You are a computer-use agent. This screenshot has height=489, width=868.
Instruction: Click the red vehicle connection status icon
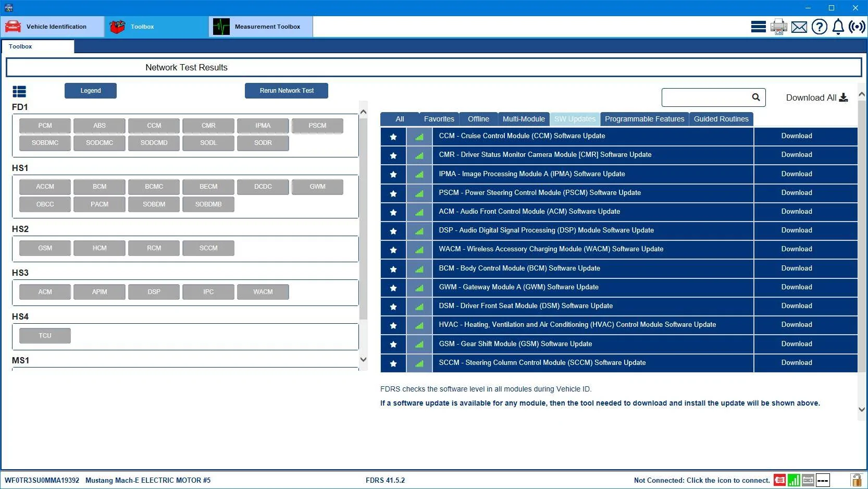780,480
